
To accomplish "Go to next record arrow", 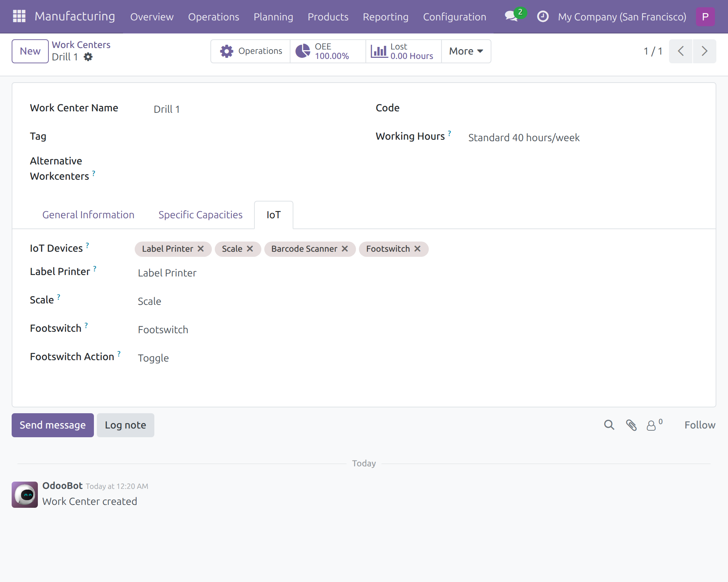I will (x=705, y=51).
